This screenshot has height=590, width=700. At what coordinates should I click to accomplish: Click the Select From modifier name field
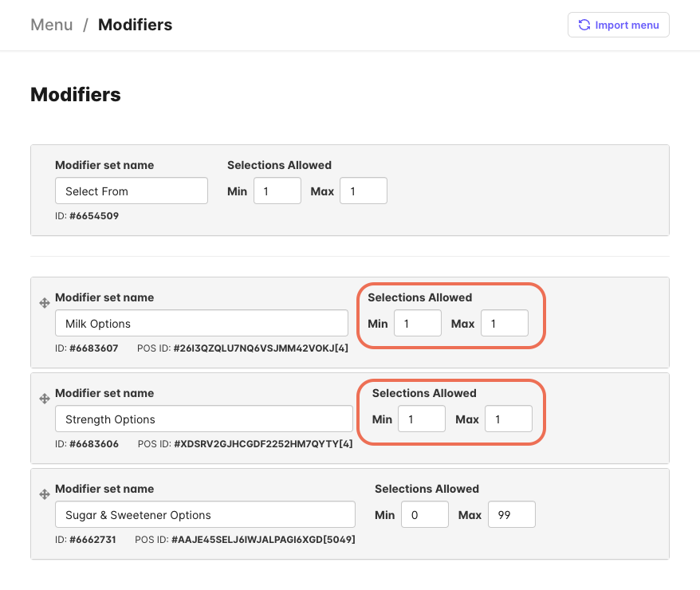131,191
